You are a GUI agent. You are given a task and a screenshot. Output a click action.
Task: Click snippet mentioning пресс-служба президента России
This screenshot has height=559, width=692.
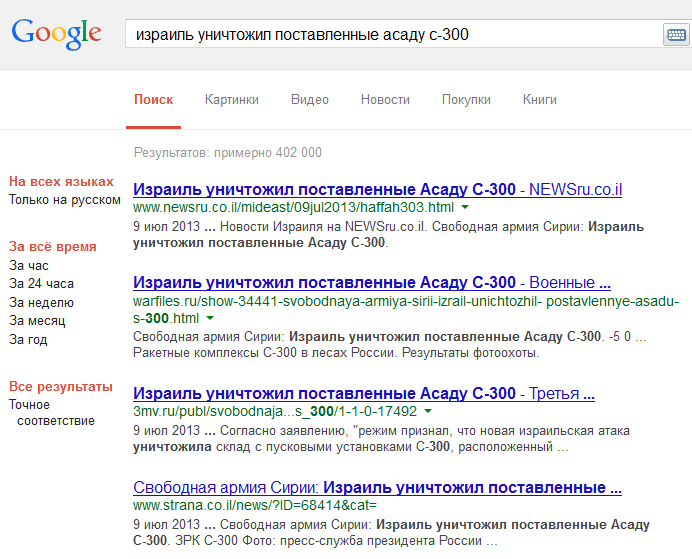coord(391,533)
